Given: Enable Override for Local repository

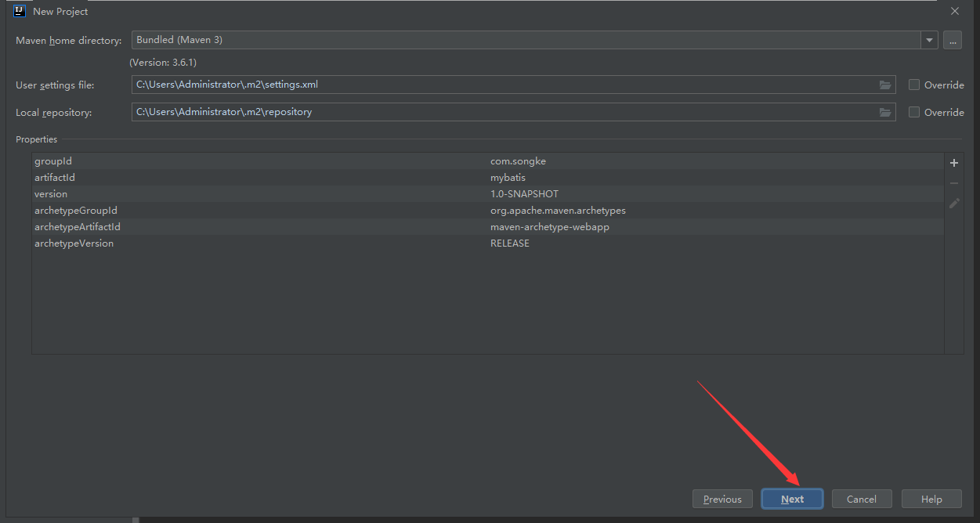Looking at the screenshot, I should point(914,112).
